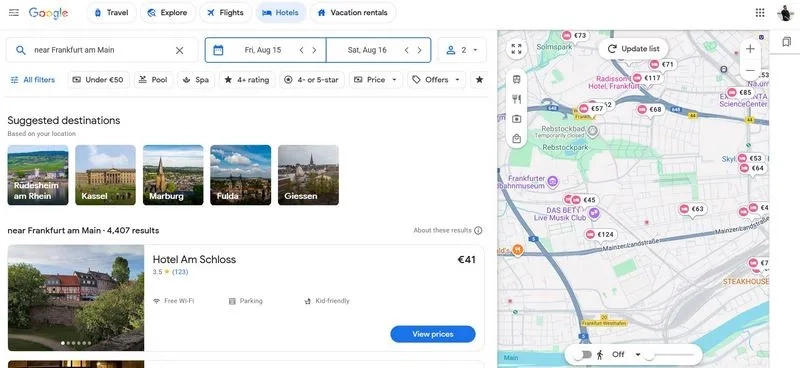Screen dimensions: 800x368
Task: Zoom out on the map
Action: (x=750, y=70)
